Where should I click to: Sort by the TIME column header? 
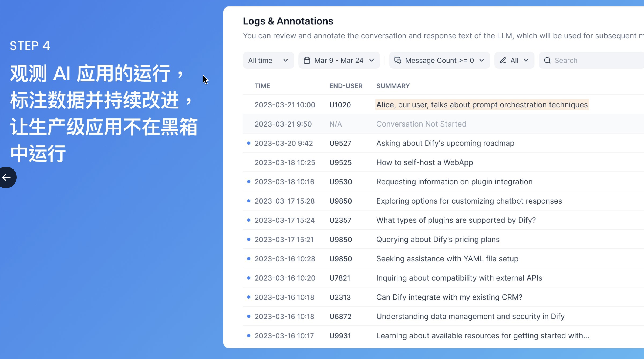pos(262,86)
